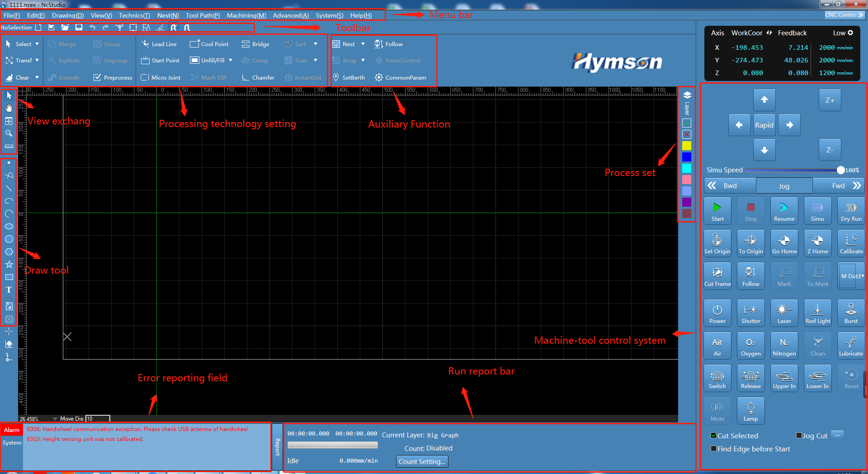
Task: Expand the CNC Control panel chevron
Action: tap(861, 15)
